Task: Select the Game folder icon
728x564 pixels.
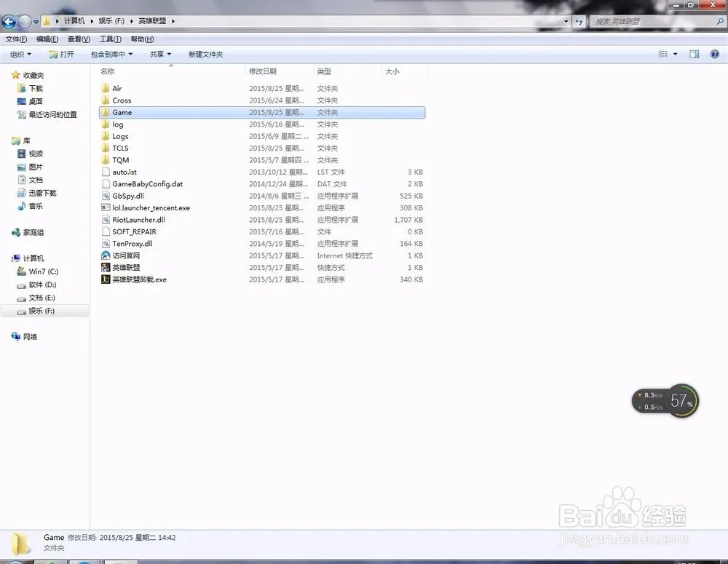Action: click(106, 112)
